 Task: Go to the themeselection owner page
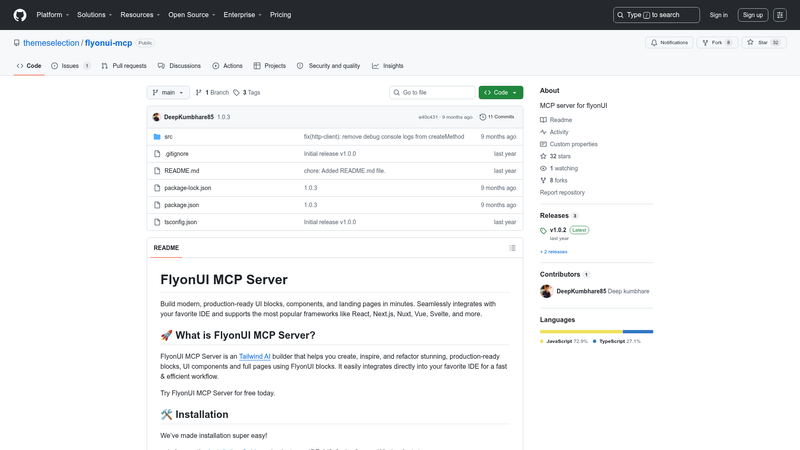51,43
